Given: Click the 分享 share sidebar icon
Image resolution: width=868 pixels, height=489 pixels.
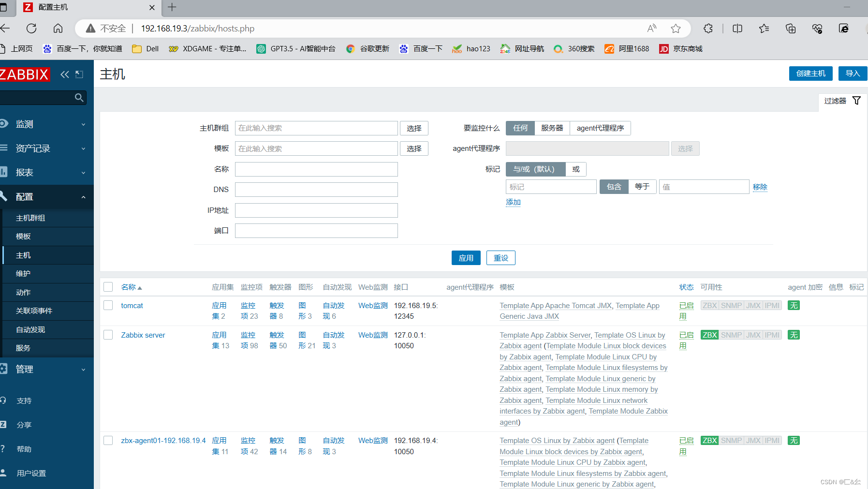Looking at the screenshot, I should click(x=4, y=424).
